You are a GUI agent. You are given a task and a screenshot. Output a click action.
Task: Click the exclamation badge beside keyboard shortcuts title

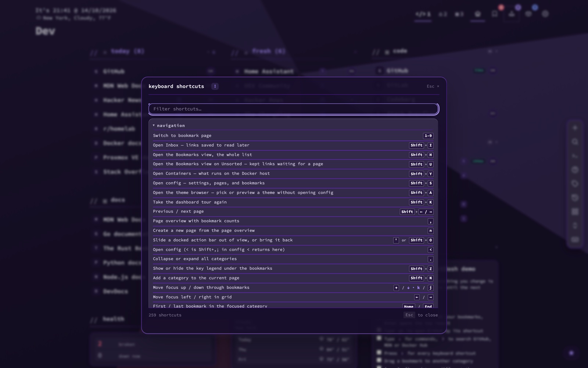tap(215, 86)
